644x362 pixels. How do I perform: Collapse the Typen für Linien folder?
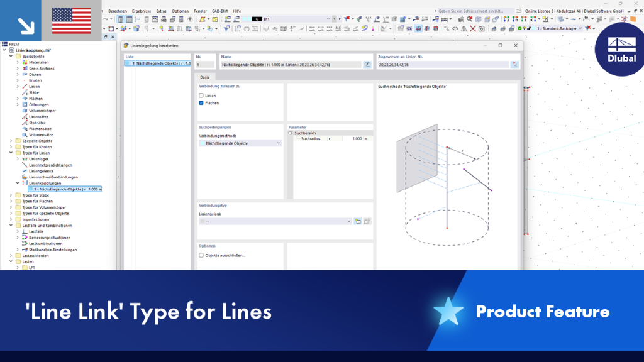pyautogui.click(x=11, y=153)
